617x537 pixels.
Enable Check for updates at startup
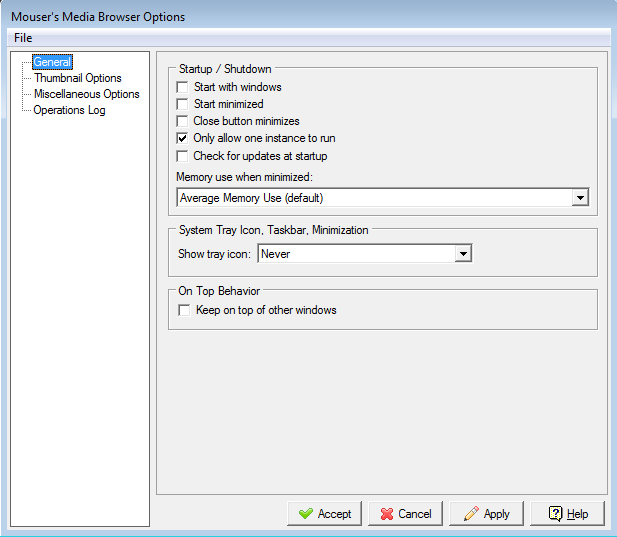tap(182, 156)
